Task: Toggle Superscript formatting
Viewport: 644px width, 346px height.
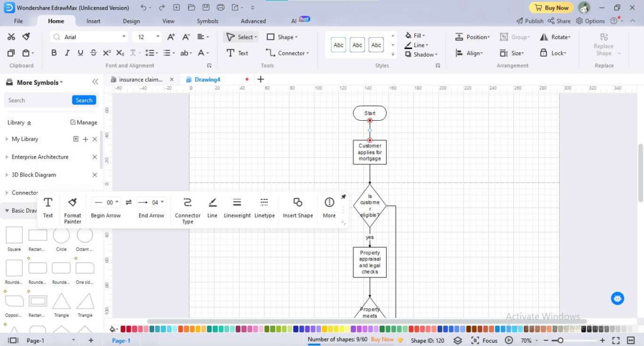Action: click(107, 53)
